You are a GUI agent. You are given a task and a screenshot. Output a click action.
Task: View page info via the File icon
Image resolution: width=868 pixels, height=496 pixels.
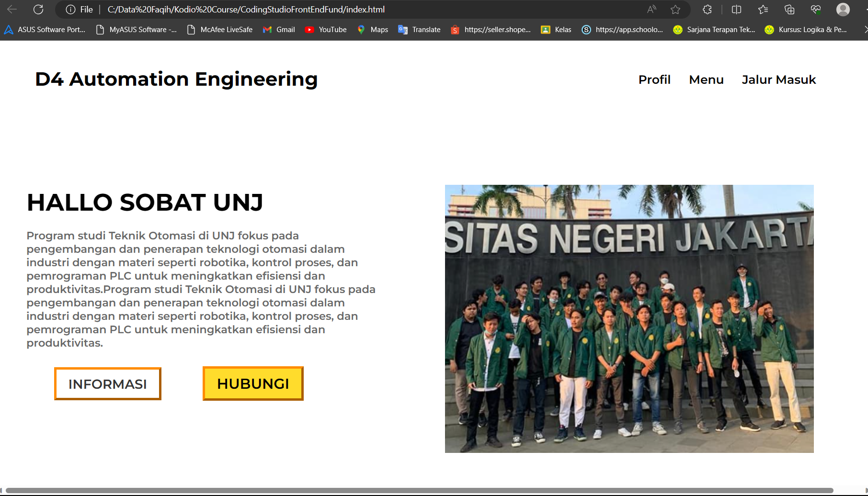(70, 9)
